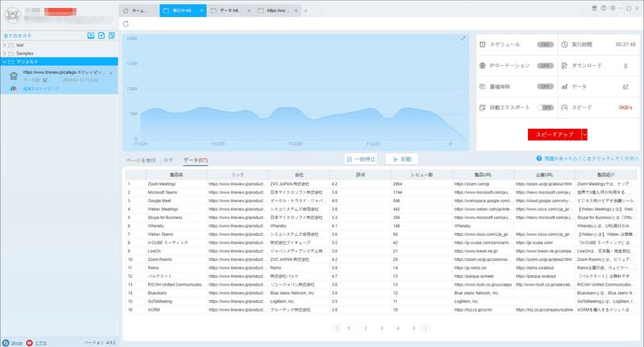Toggle the 重複排除 switch
644x347 pixels.
coord(546,87)
